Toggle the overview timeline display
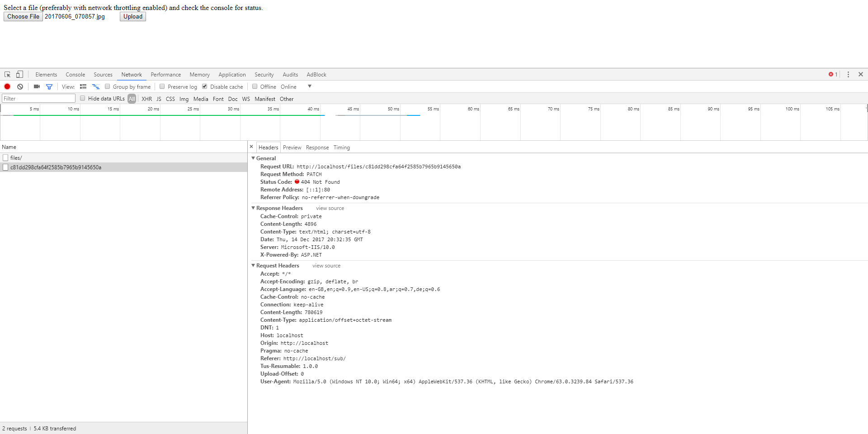 pyautogui.click(x=95, y=86)
